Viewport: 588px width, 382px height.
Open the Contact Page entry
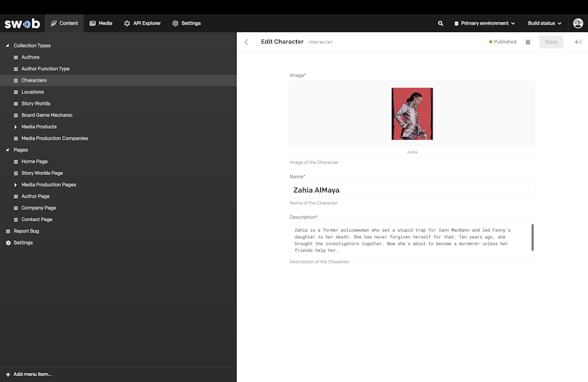(37, 219)
